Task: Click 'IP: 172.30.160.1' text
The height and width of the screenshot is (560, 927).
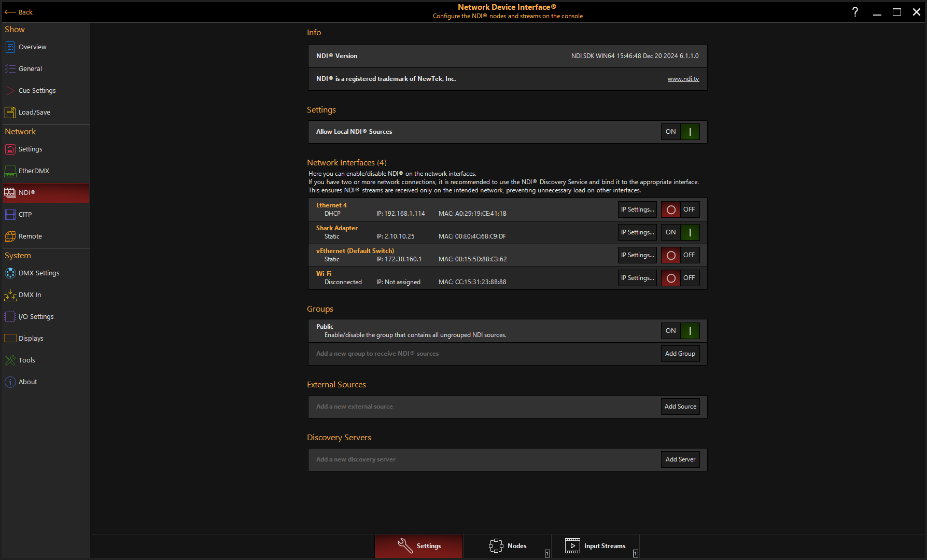Action: (399, 259)
